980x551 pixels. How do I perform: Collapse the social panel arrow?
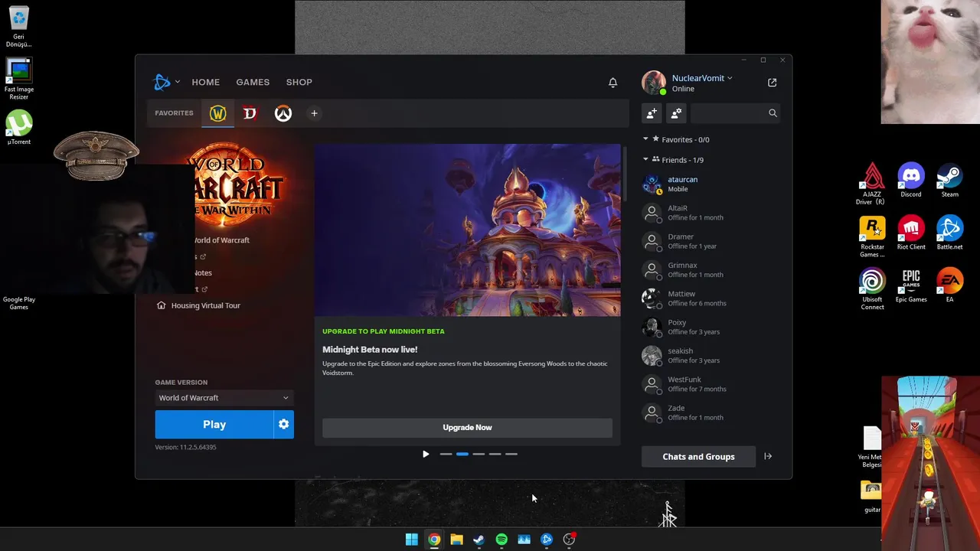[768, 456]
